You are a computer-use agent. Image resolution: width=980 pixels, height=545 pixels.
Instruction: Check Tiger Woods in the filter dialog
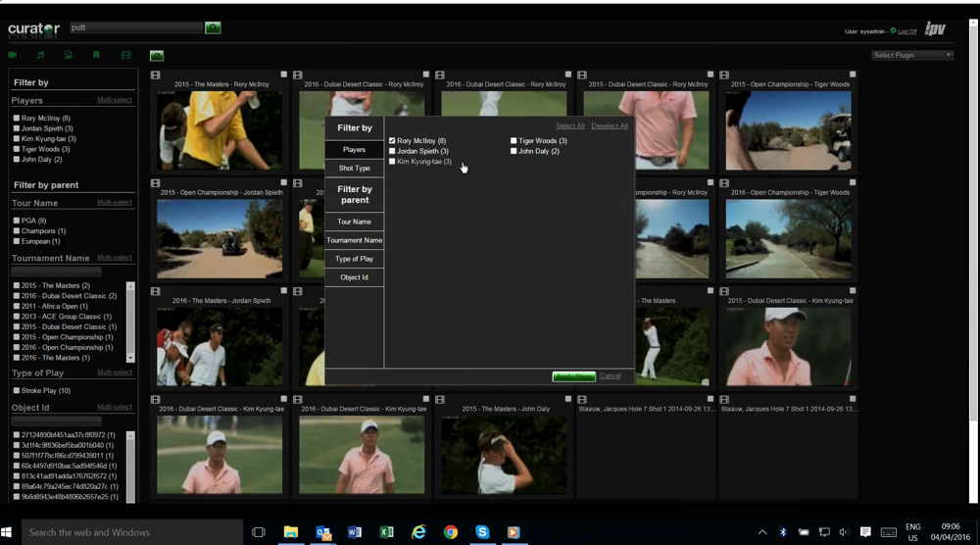coord(514,141)
